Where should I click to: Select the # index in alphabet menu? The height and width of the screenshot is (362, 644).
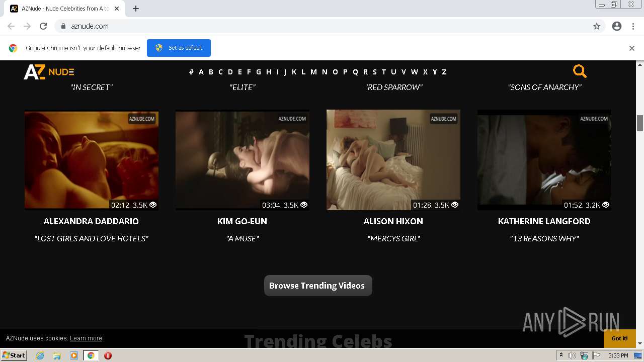[x=191, y=72]
